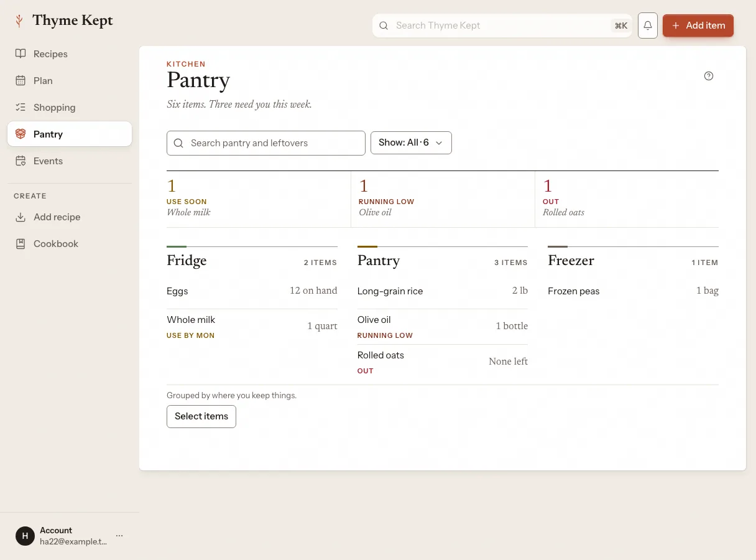This screenshot has height=560, width=756.
Task: Click the Whole milk row in Fridge
Action: tap(252, 327)
